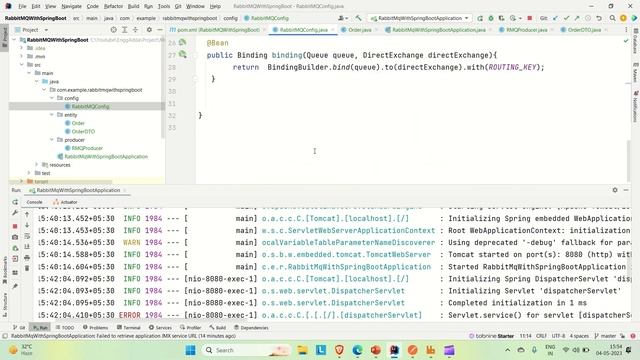This screenshot has width=640, height=360.
Task: Open Project panel settings gear
Action: pos(149,30)
